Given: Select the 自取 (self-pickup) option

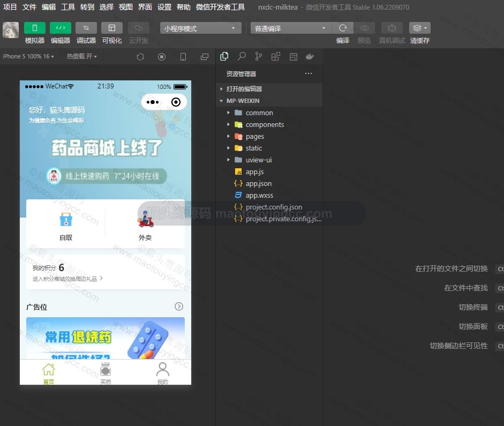Looking at the screenshot, I should (66, 226).
